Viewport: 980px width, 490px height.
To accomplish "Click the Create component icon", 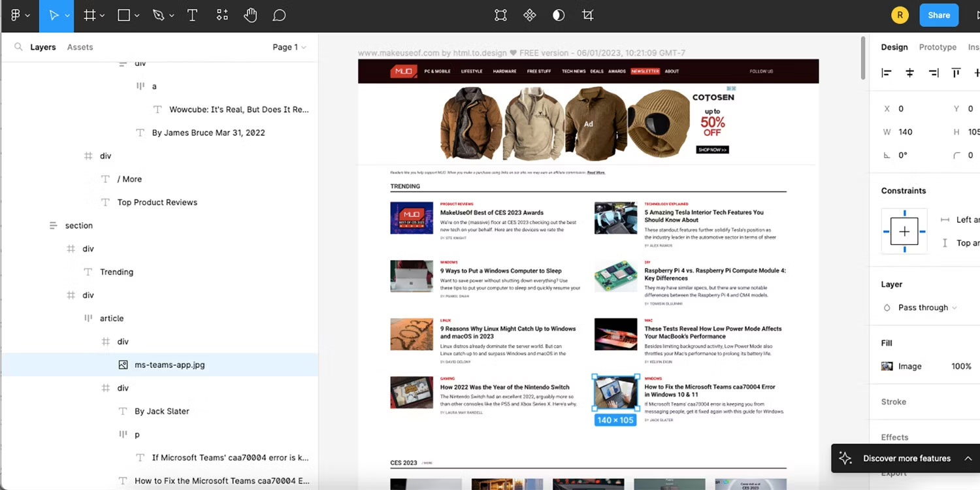I will (x=529, y=15).
